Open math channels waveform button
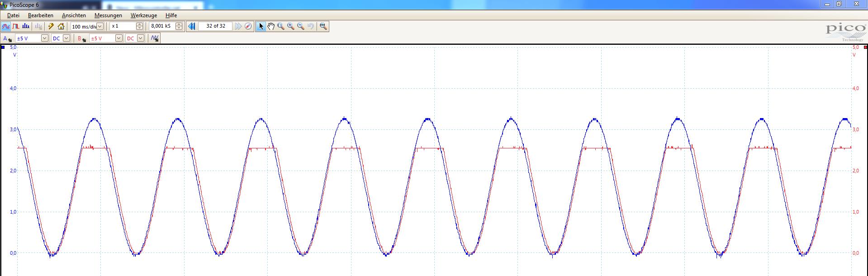Image resolution: width=868 pixels, height=276 pixels. [x=155, y=38]
